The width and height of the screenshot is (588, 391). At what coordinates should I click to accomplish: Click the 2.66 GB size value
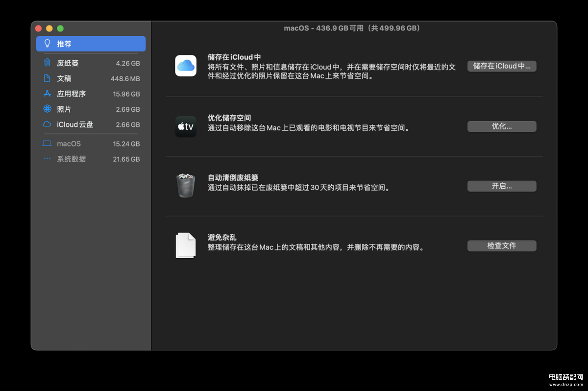(128, 124)
